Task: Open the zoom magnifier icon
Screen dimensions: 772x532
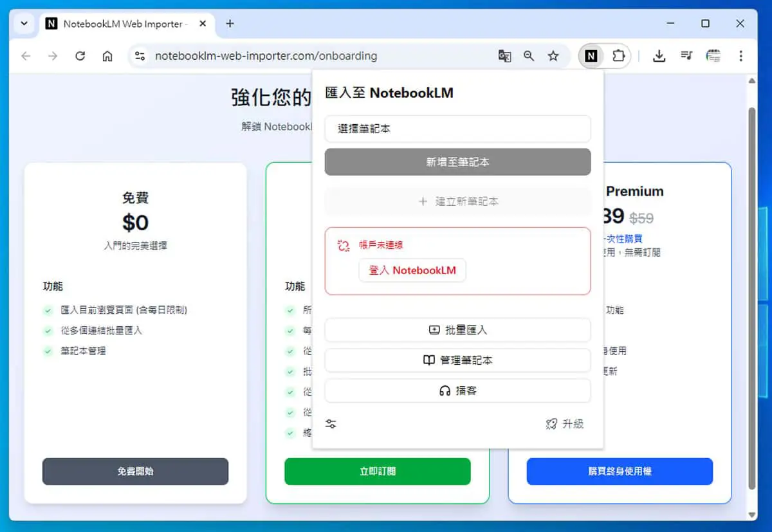Action: point(529,56)
